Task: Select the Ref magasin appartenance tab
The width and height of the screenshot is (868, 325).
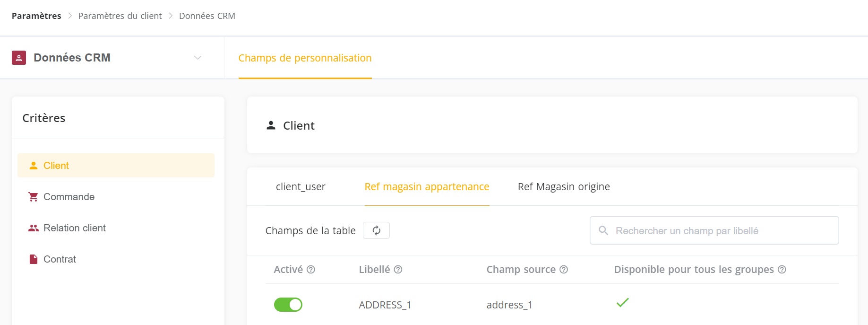Action: (x=427, y=186)
